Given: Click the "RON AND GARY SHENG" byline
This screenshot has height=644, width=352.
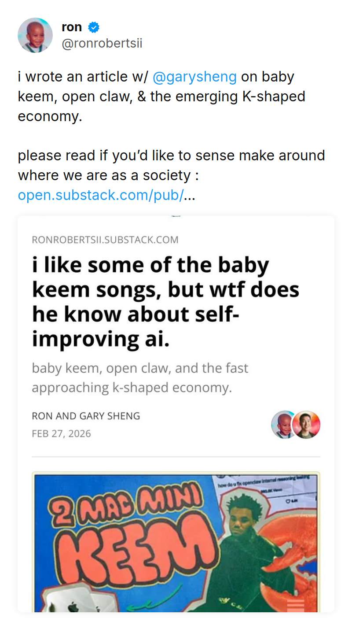Looking at the screenshot, I should coord(86,416).
